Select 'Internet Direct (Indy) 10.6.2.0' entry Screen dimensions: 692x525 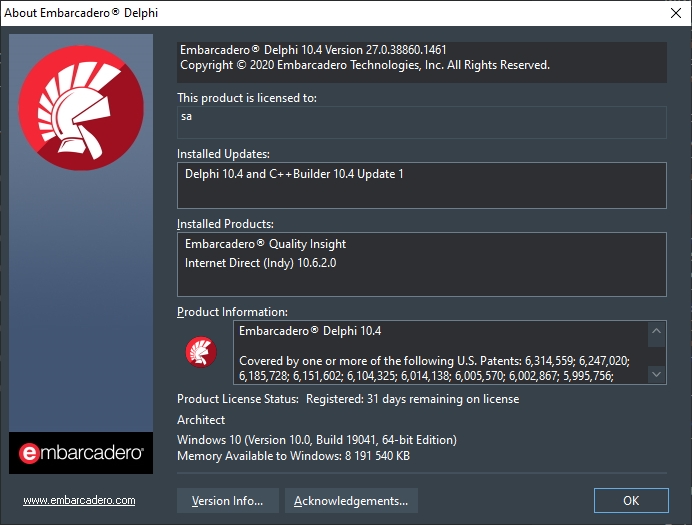pos(260,263)
